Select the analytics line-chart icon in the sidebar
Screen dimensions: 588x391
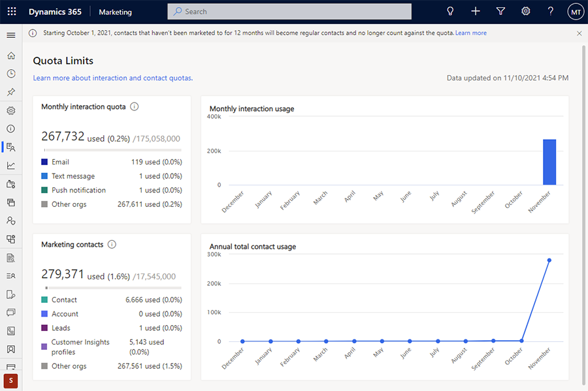[x=10, y=165]
